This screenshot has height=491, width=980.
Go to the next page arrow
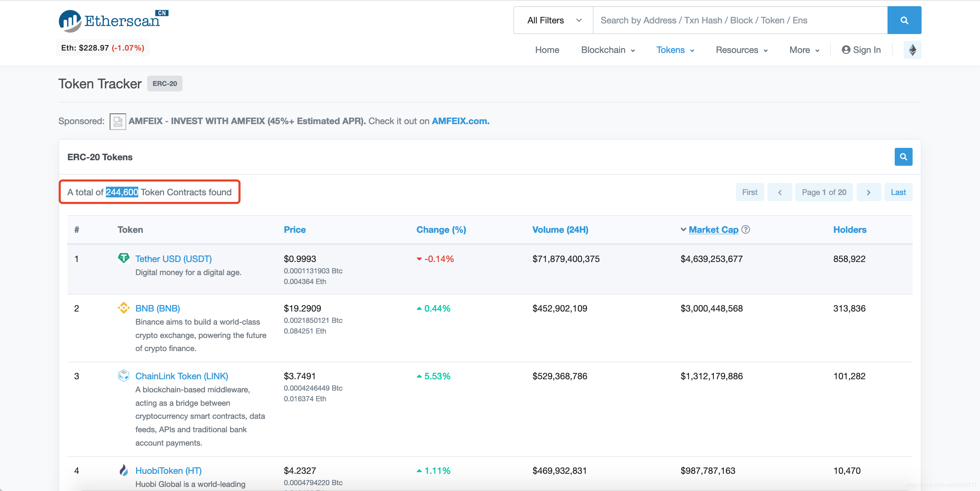(x=868, y=192)
